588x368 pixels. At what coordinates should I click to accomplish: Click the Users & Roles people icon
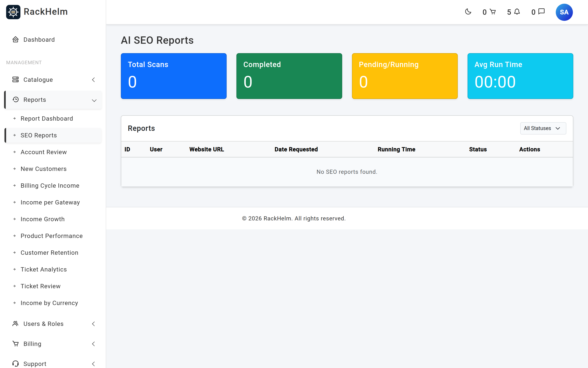[x=16, y=323]
